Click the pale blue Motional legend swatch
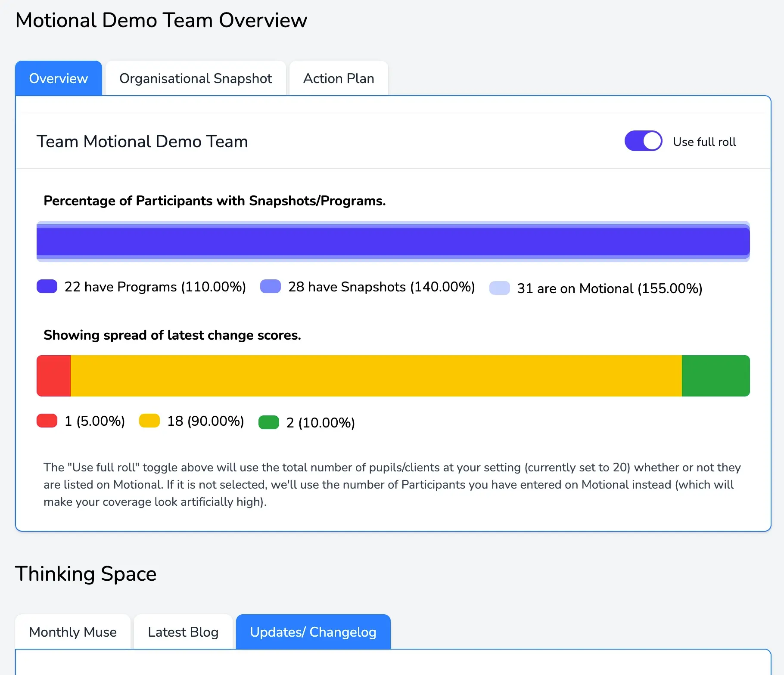The image size is (784, 675). (x=500, y=288)
